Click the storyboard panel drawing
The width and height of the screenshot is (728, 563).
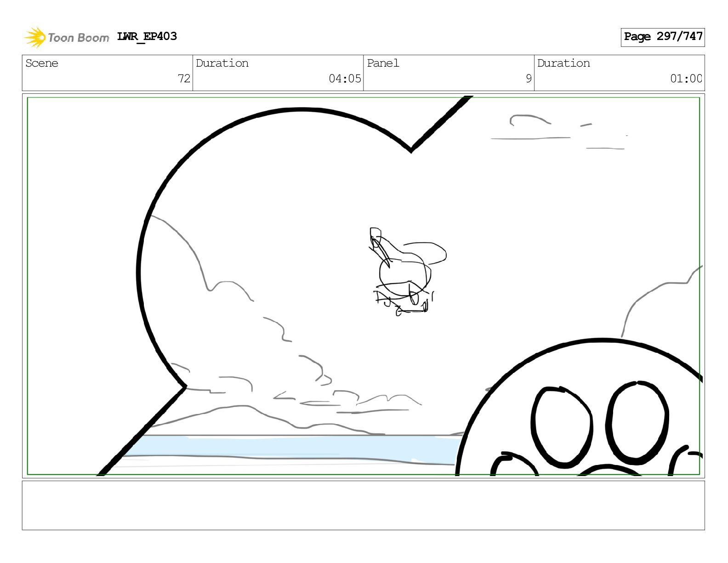point(363,286)
